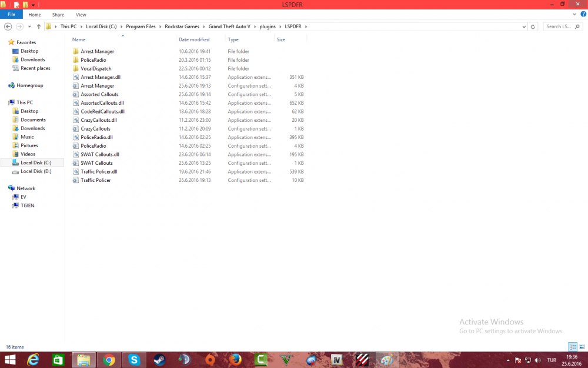Jump to Grand Theft Auto V breadcrumb
The image size is (588, 368).
229,26
